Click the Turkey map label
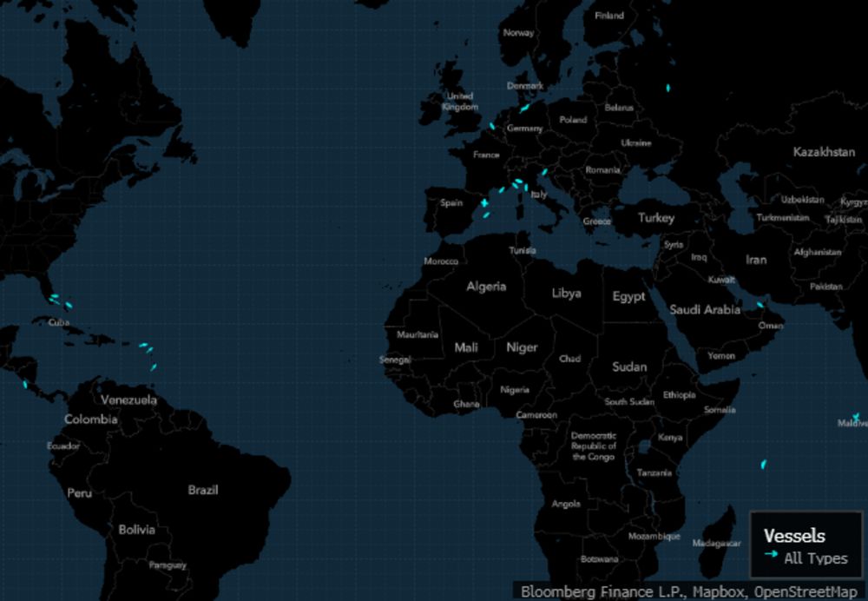Screen dimensions: 868x601 (x=656, y=218)
